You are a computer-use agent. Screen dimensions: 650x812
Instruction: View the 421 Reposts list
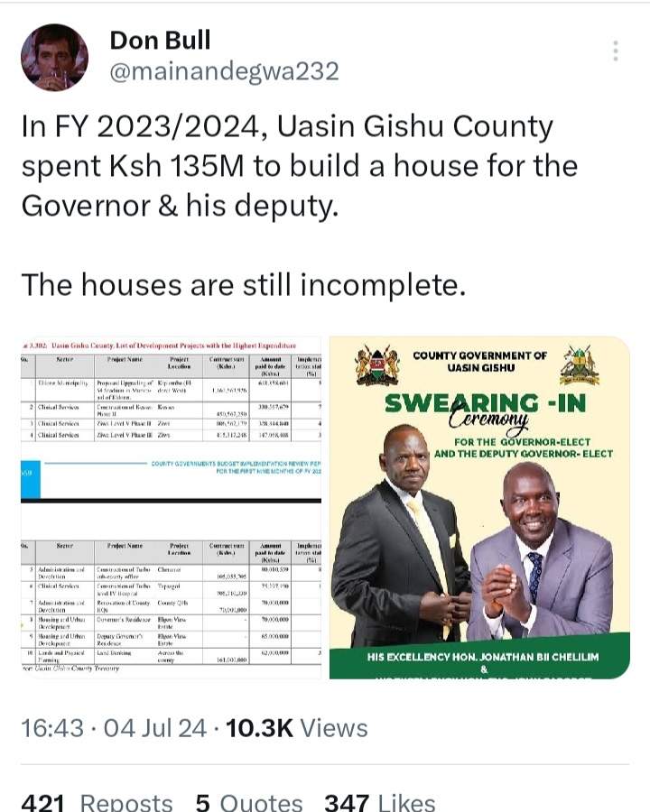[x=97, y=802]
